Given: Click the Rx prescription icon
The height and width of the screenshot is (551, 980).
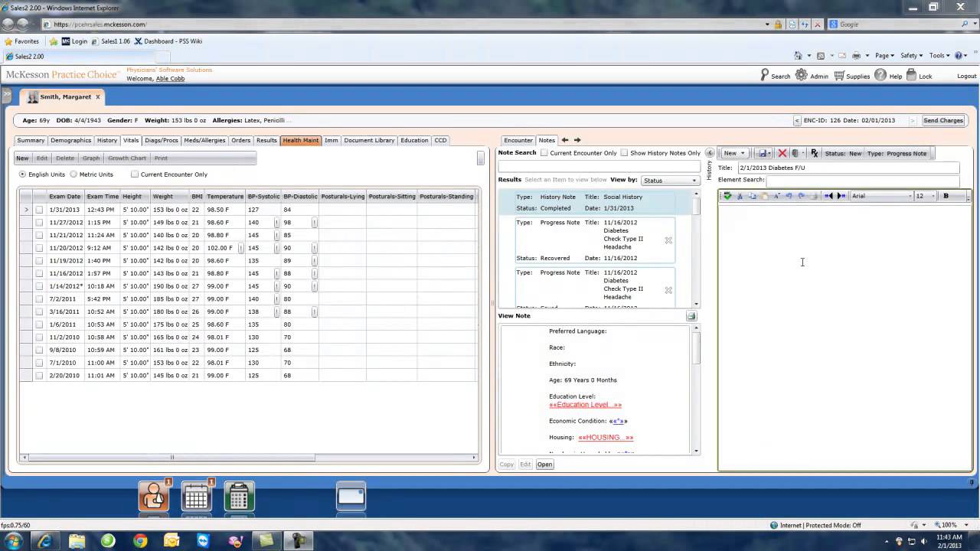Looking at the screenshot, I should click(x=815, y=153).
